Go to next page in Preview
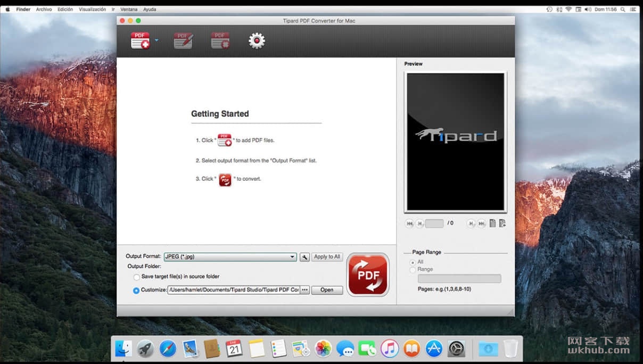Screen dimensions: 643x364 pyautogui.click(x=471, y=224)
